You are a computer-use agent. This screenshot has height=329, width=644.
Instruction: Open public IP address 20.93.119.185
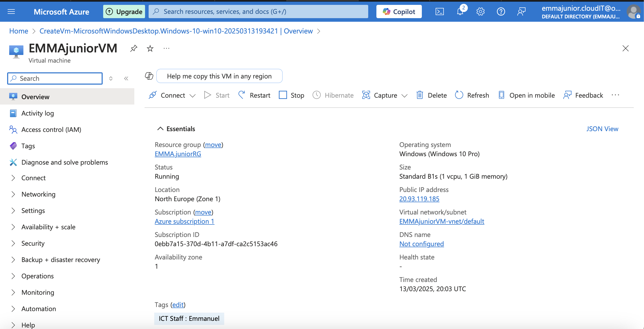[x=419, y=199]
